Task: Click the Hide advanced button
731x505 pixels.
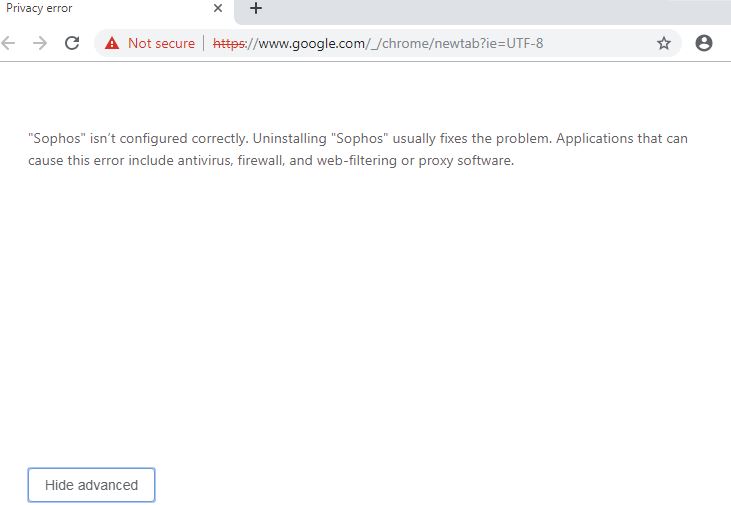Action: [x=91, y=485]
